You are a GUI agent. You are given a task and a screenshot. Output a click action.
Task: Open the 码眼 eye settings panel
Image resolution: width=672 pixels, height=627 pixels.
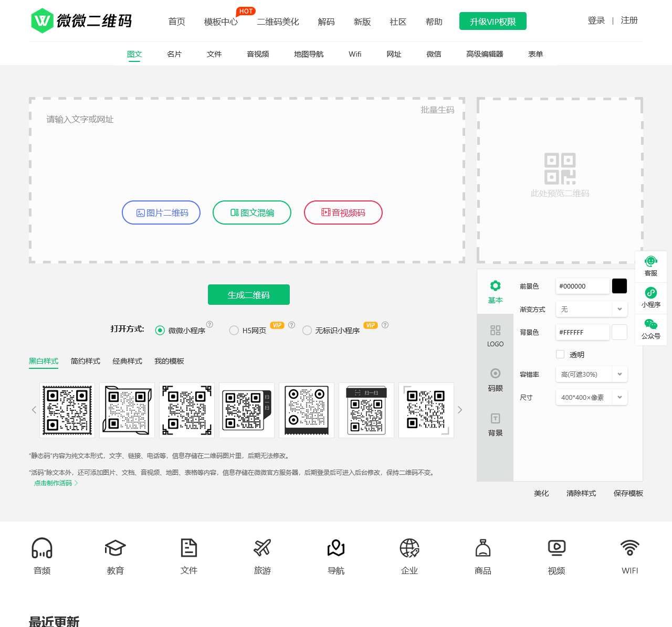coord(495,380)
